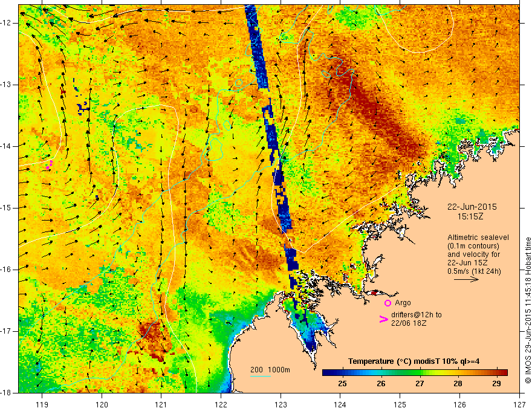Click the longitude label 121
The image size is (532, 411).
coord(161,404)
